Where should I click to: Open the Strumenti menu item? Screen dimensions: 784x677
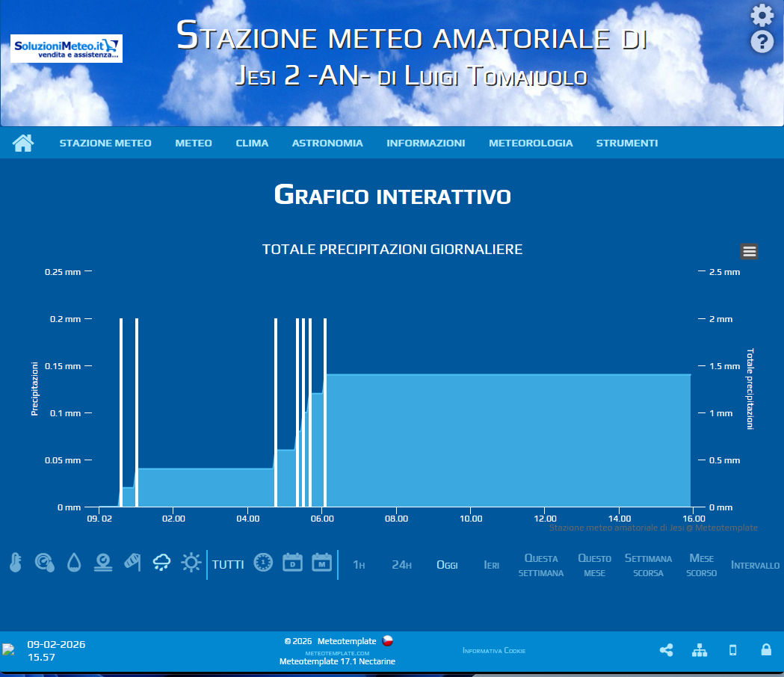coord(627,143)
